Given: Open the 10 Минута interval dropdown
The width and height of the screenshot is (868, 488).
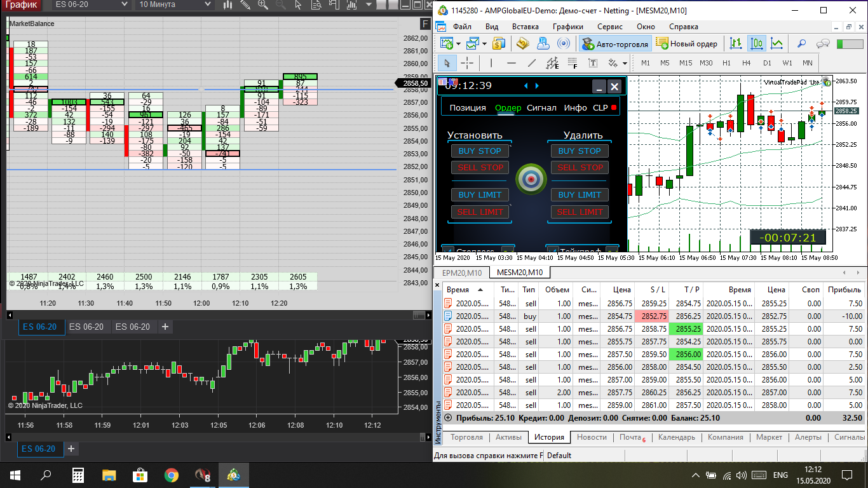Looking at the screenshot, I should 174,5.
